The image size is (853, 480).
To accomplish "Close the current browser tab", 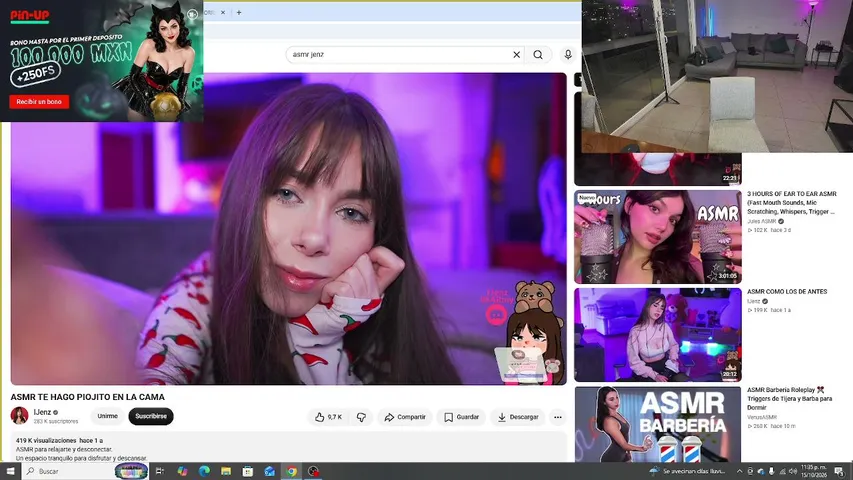I will [x=222, y=12].
